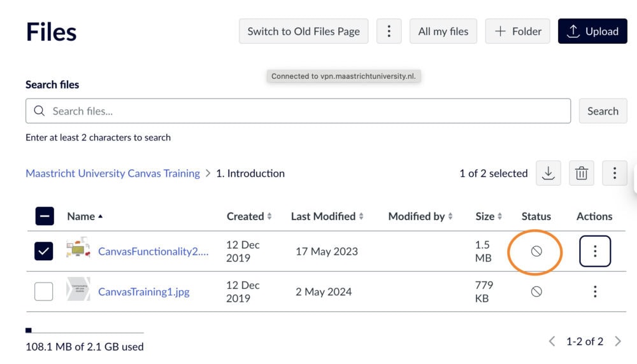
Task: Go to next page arrow
Action: point(618,341)
